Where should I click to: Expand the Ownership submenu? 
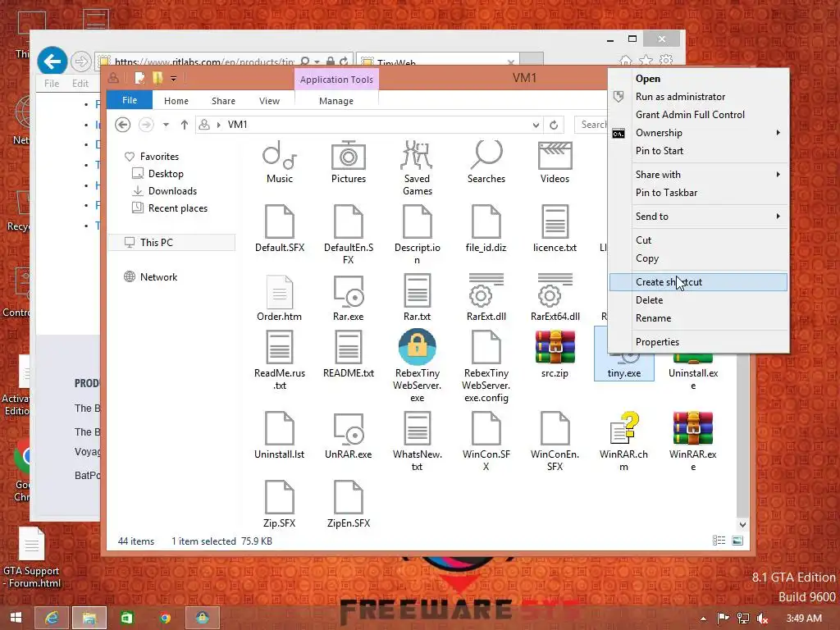[x=698, y=133]
